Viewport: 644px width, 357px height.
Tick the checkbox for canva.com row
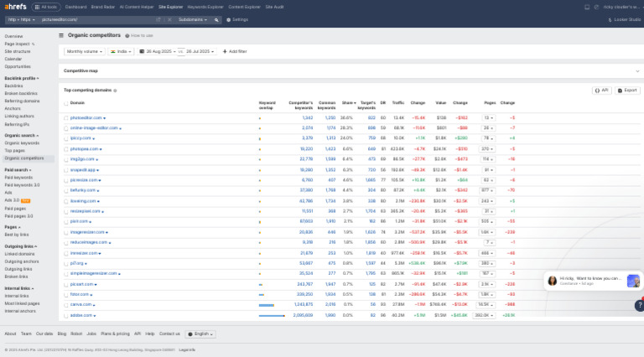point(65,304)
